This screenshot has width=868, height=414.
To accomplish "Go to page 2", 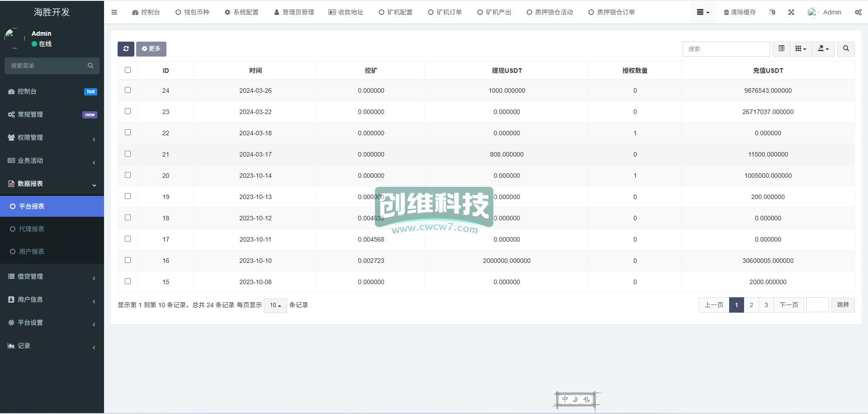I will [x=751, y=305].
